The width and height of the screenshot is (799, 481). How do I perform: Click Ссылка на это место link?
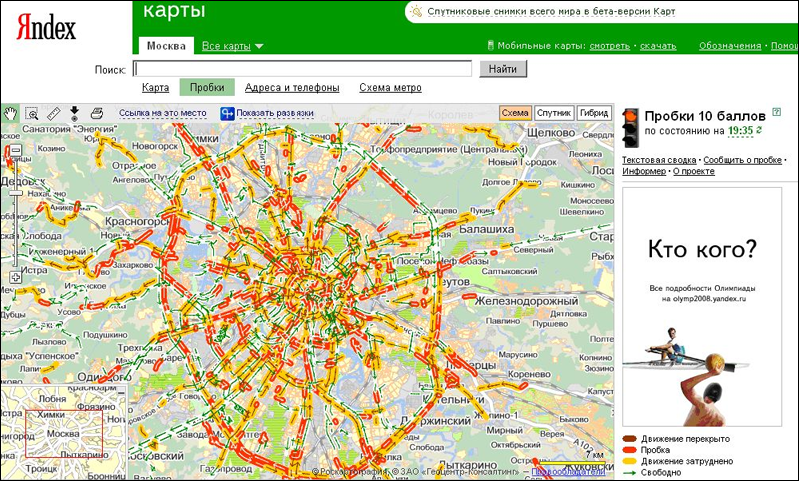[163, 113]
